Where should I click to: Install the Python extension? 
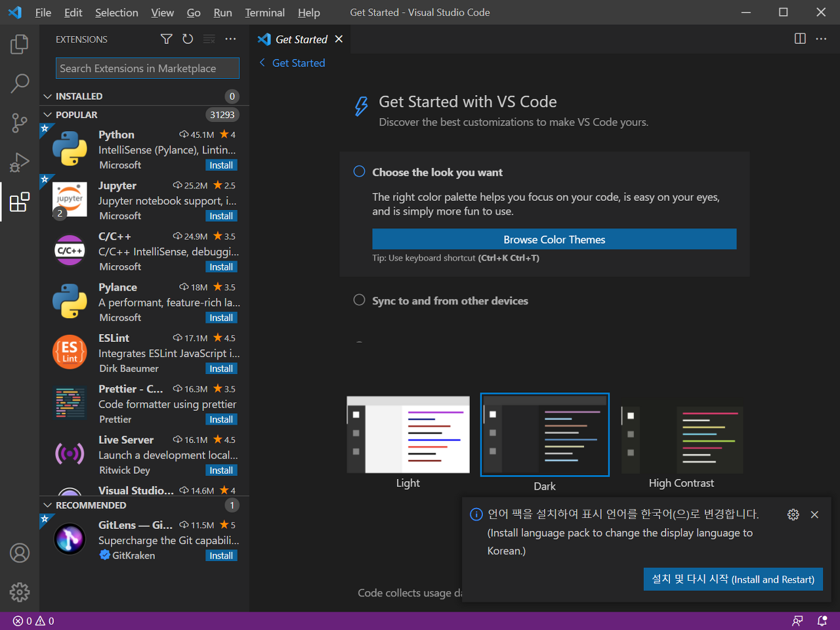point(221,165)
